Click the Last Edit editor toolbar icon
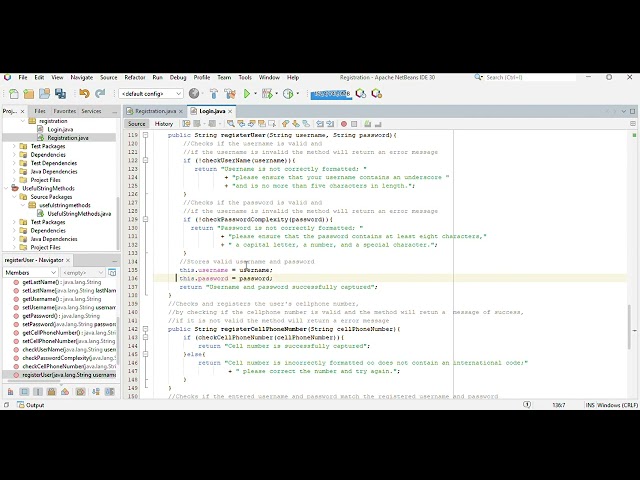Image resolution: width=640 pixels, height=480 pixels. (186, 124)
